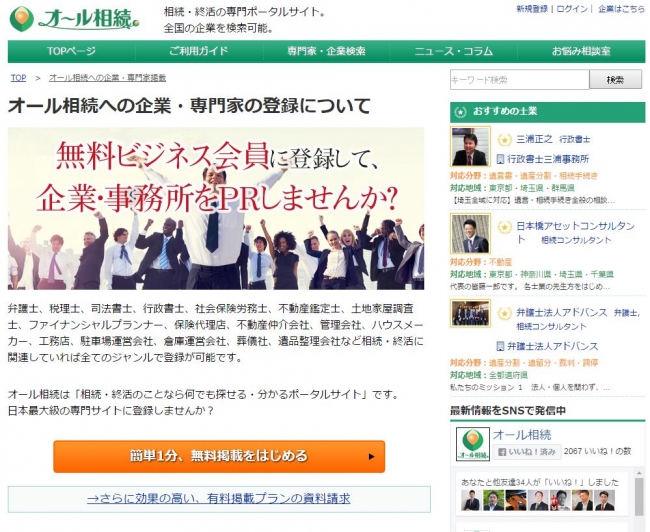
Task: Click the 検索 search button
Action: tap(616, 80)
